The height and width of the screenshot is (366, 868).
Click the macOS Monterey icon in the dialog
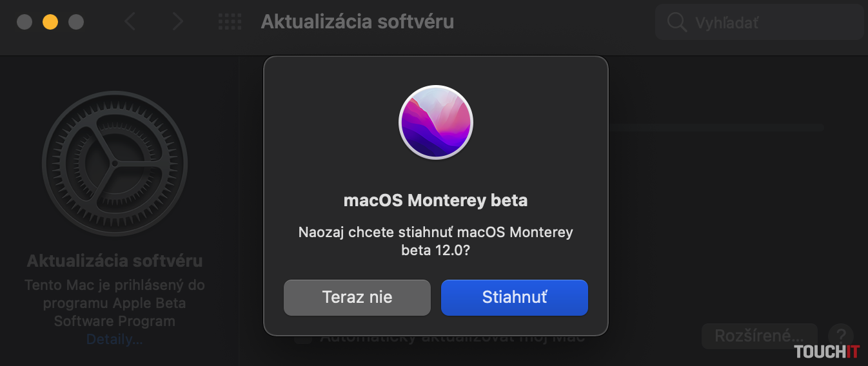tap(436, 122)
